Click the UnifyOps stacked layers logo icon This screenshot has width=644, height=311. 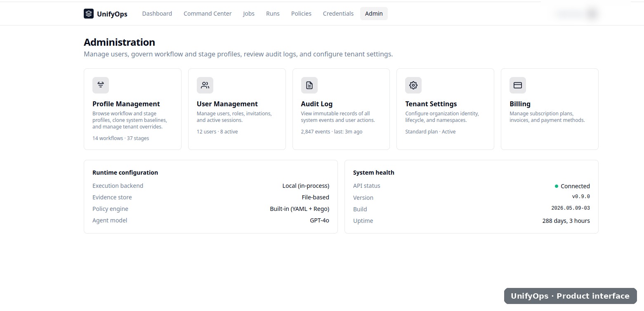(x=89, y=14)
